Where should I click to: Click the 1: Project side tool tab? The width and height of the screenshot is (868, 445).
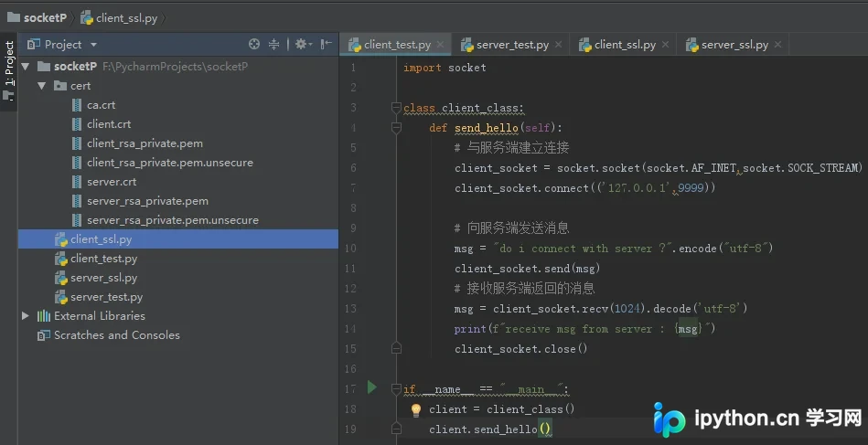tap(9, 70)
